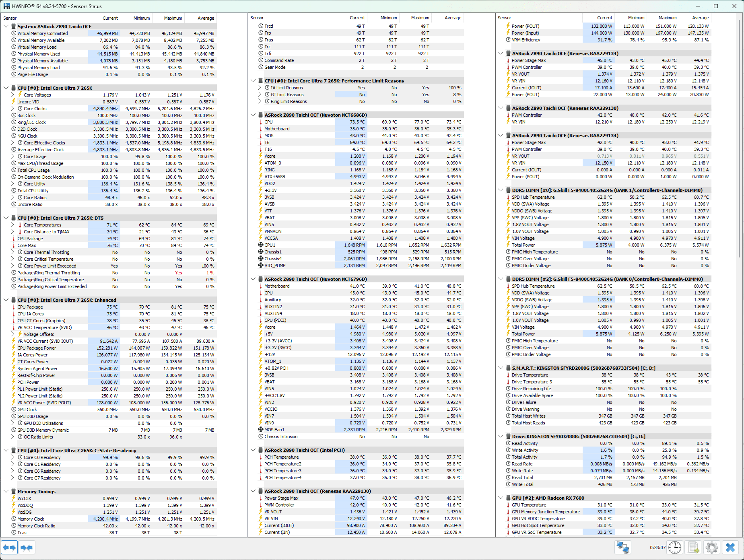Click the lightning icon beside +0.82V PCH
This screenshot has height=560, width=744.
tap(261, 368)
